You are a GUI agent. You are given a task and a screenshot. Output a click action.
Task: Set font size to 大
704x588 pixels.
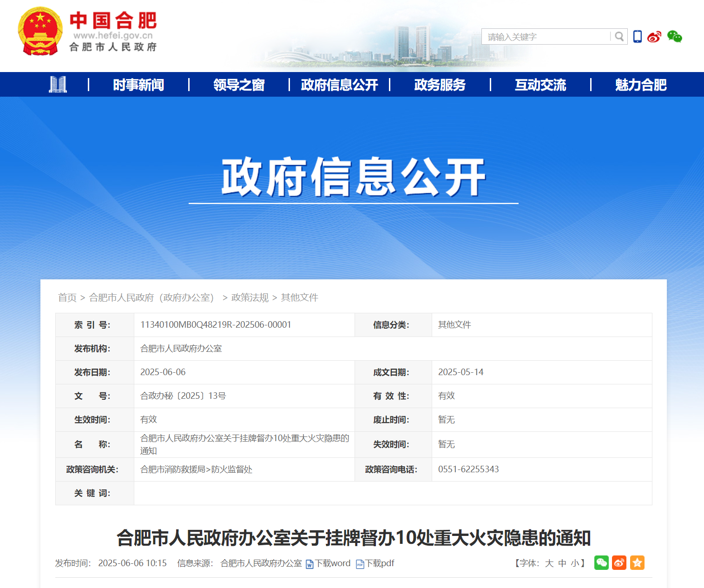(x=549, y=563)
